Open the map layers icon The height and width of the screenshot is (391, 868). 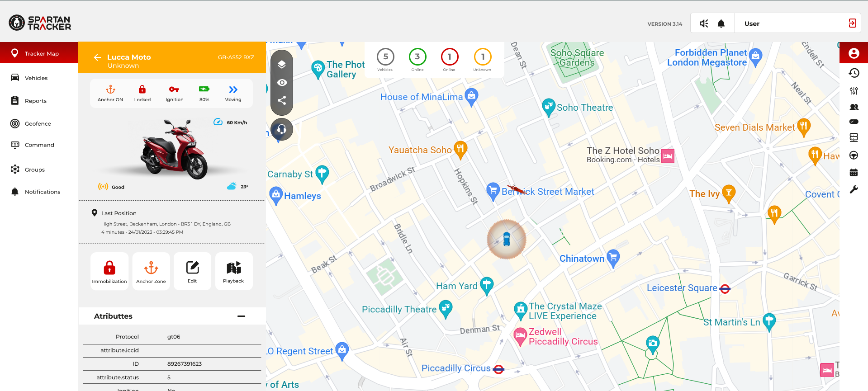(282, 64)
